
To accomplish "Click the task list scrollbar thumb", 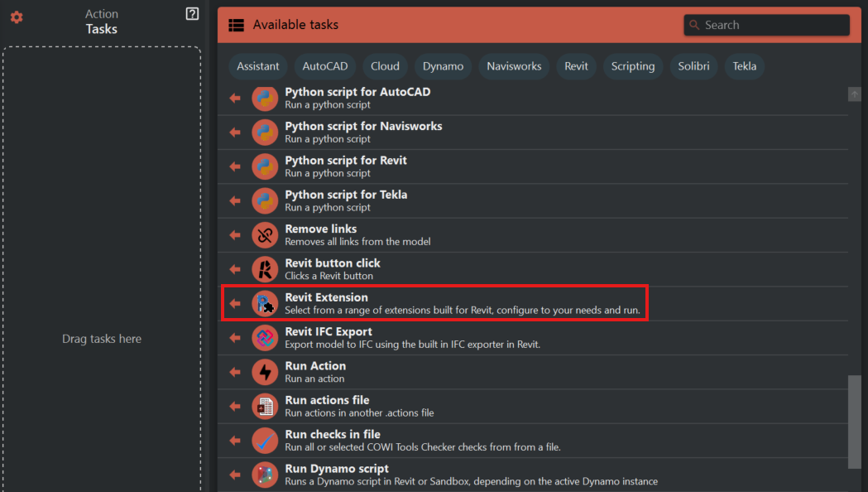I will pyautogui.click(x=855, y=422).
